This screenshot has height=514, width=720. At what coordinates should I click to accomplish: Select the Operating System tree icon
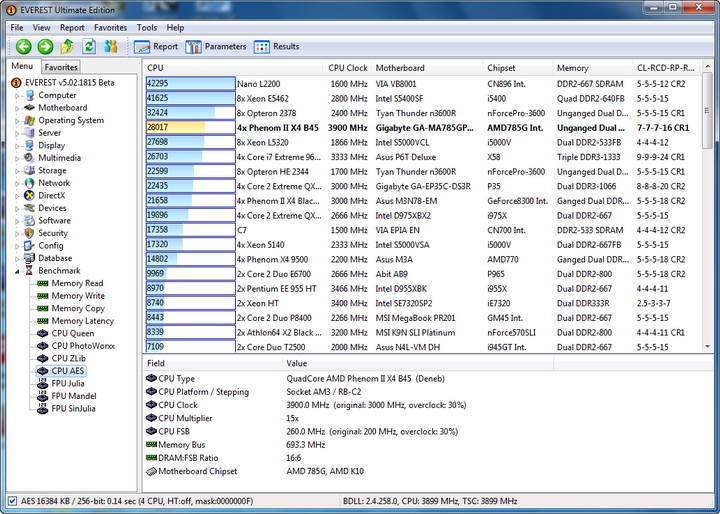coord(30,120)
